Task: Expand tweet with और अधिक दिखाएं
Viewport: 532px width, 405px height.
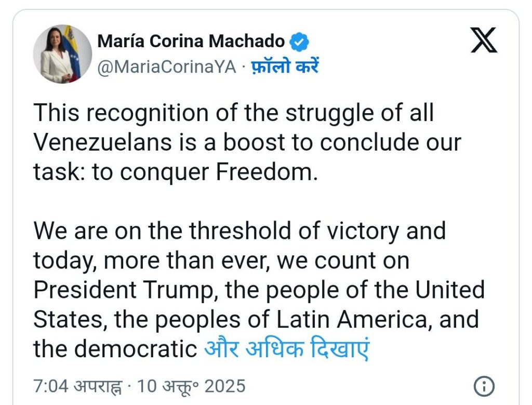Action: tap(286, 349)
